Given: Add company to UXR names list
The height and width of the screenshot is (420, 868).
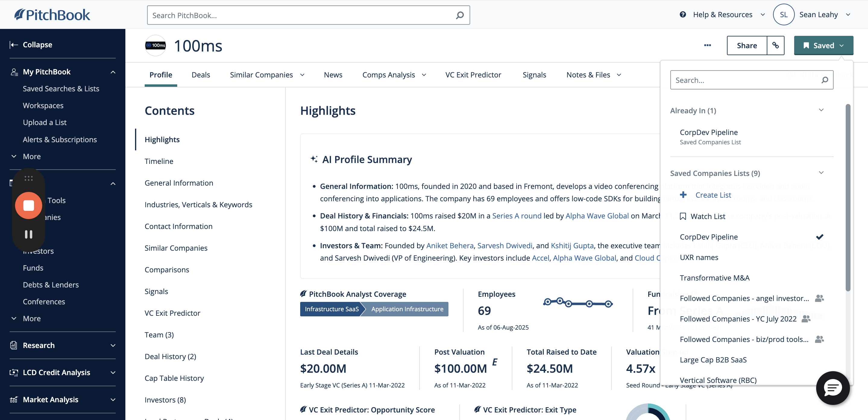Looking at the screenshot, I should [x=699, y=257].
